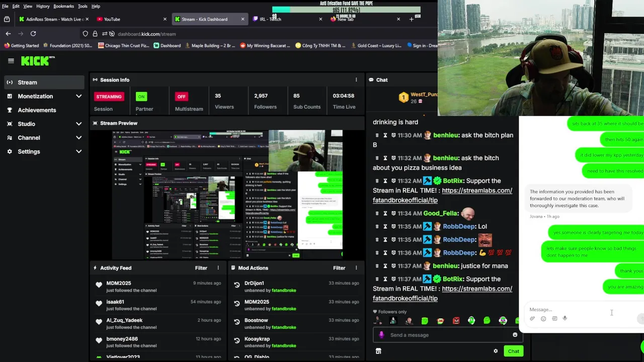
Task: Open the Gold Coast Luxury bookmark
Action: pyautogui.click(x=375, y=46)
